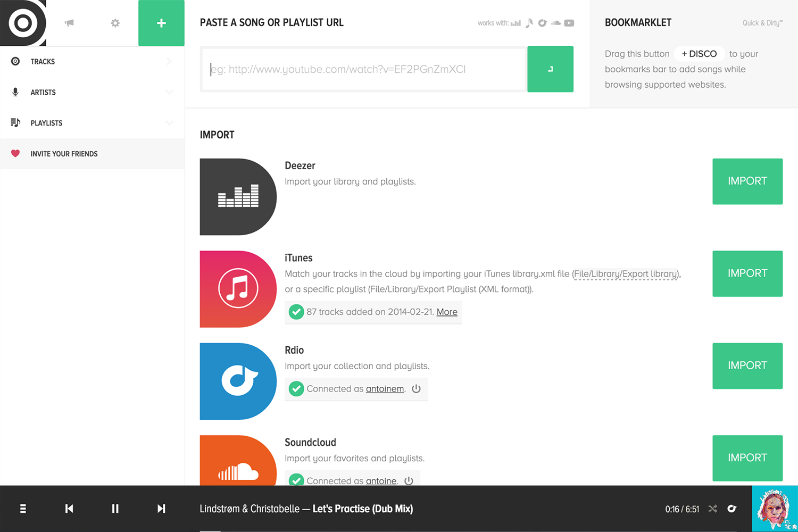Image resolution: width=798 pixels, height=532 pixels.
Task: Click the Tracks disc icon in sidebar
Action: coord(15,62)
